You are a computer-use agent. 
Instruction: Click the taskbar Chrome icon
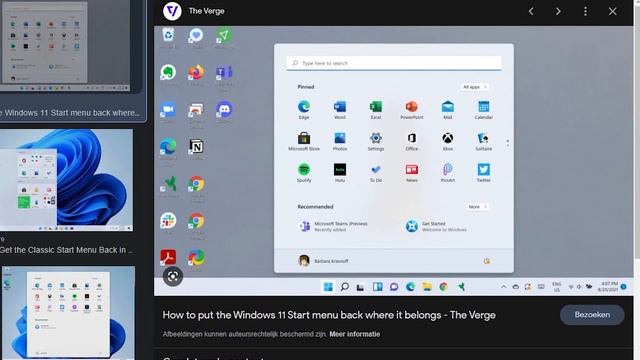point(444,287)
